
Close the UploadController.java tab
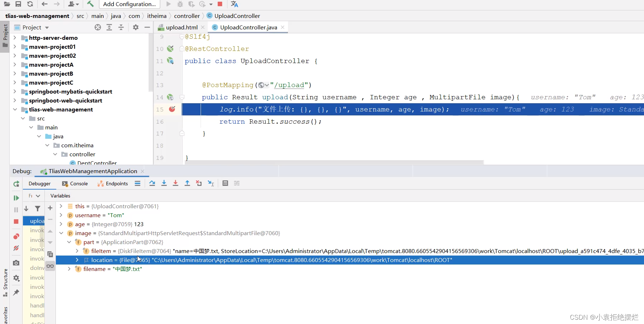283,27
